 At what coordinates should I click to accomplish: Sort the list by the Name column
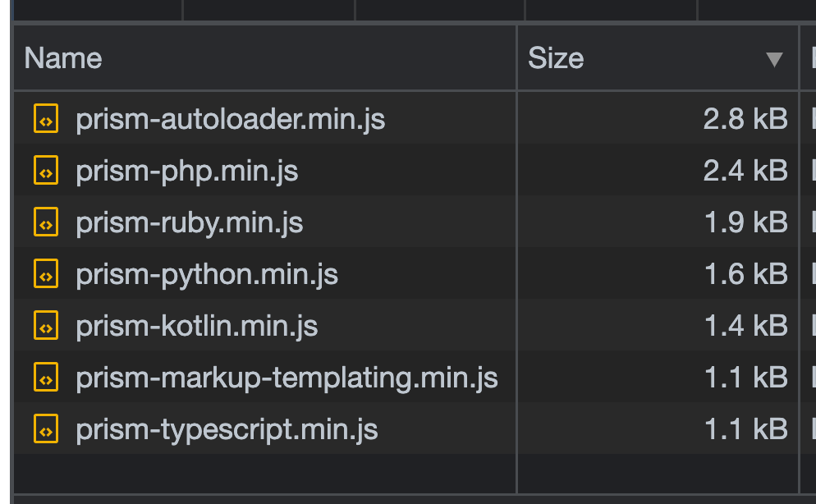tap(63, 57)
